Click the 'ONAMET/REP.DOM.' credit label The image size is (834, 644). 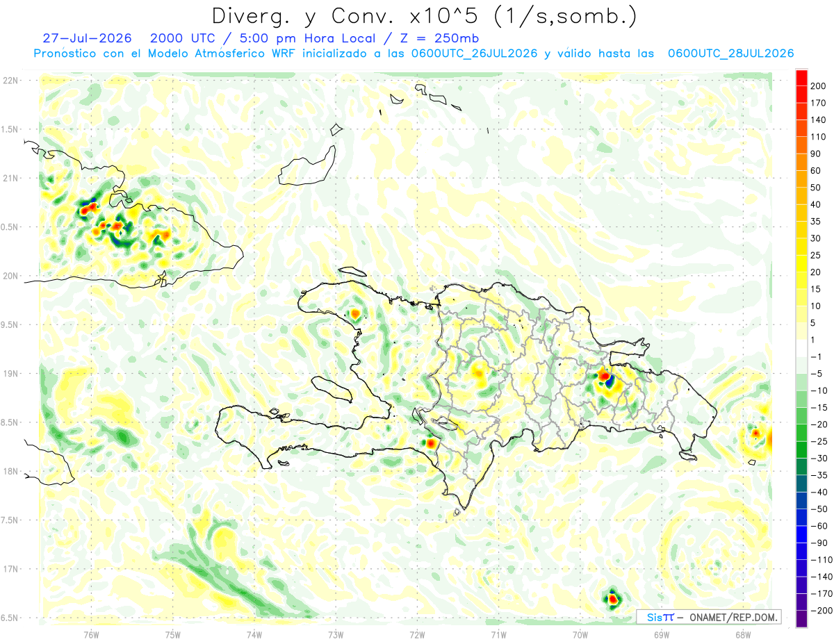[733, 617]
